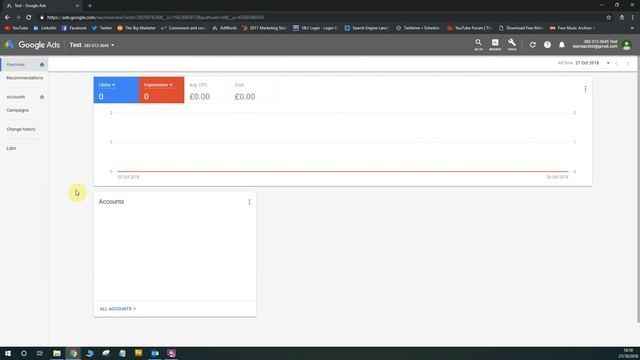Image resolution: width=640 pixels, height=360 pixels.
Task: Open the Free Music Archive bookmark
Action: (x=571, y=28)
